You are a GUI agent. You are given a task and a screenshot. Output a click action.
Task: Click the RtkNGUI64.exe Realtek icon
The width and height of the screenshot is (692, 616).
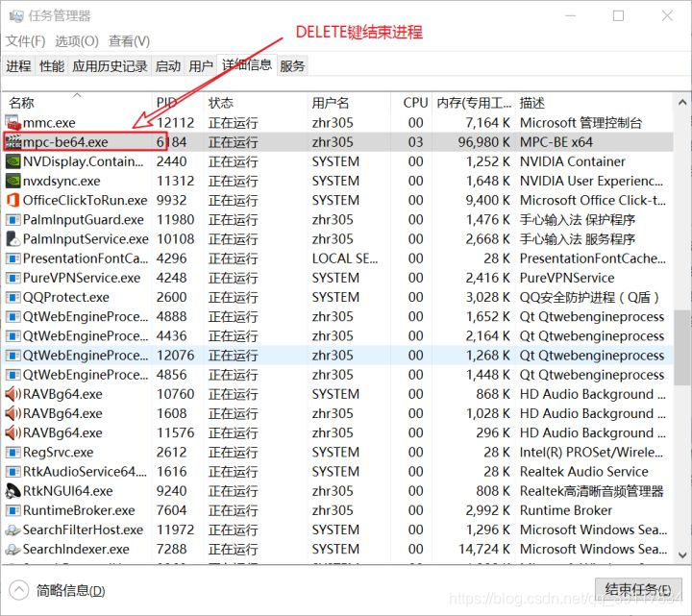click(12, 491)
